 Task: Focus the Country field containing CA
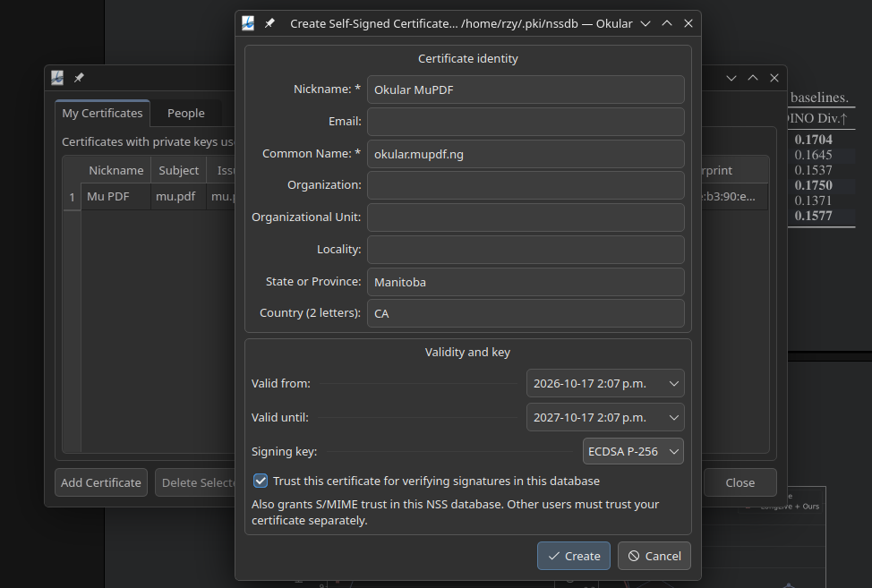tap(526, 313)
